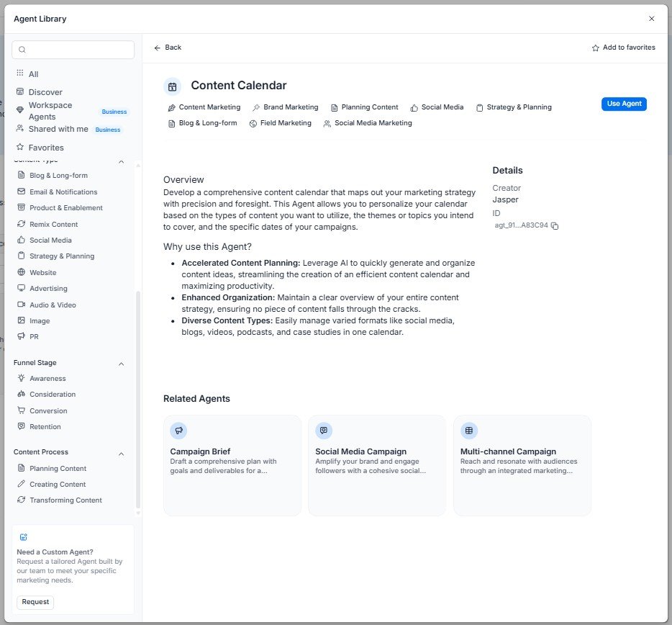672x625 pixels.
Task: Click the Campaign Brief megaphone icon
Action: pyautogui.click(x=178, y=431)
